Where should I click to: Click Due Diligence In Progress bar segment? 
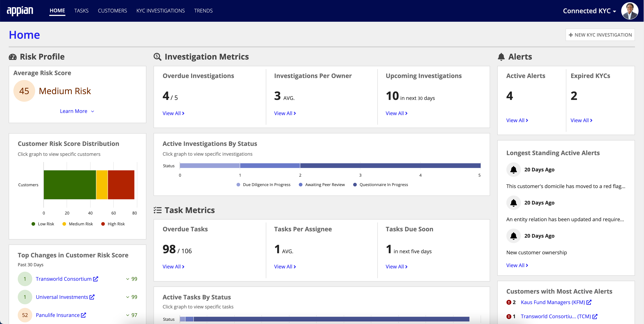point(210,166)
